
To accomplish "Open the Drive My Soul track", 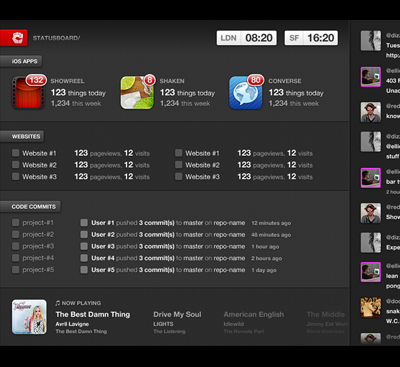I will (x=177, y=314).
